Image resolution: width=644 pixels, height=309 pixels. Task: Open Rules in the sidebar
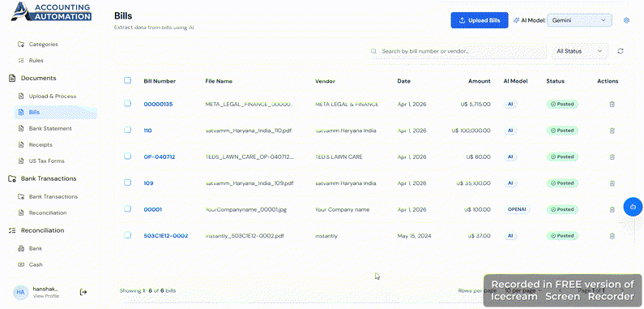click(36, 61)
